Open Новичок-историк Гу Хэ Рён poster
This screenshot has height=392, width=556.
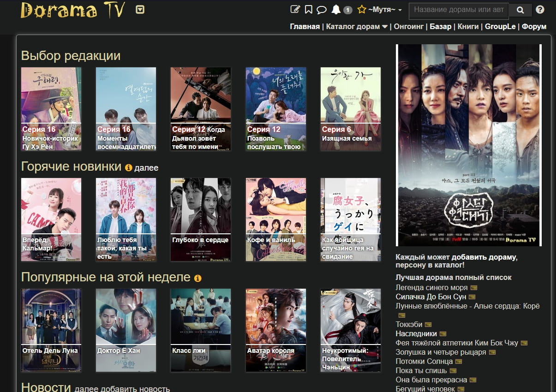[51, 109]
